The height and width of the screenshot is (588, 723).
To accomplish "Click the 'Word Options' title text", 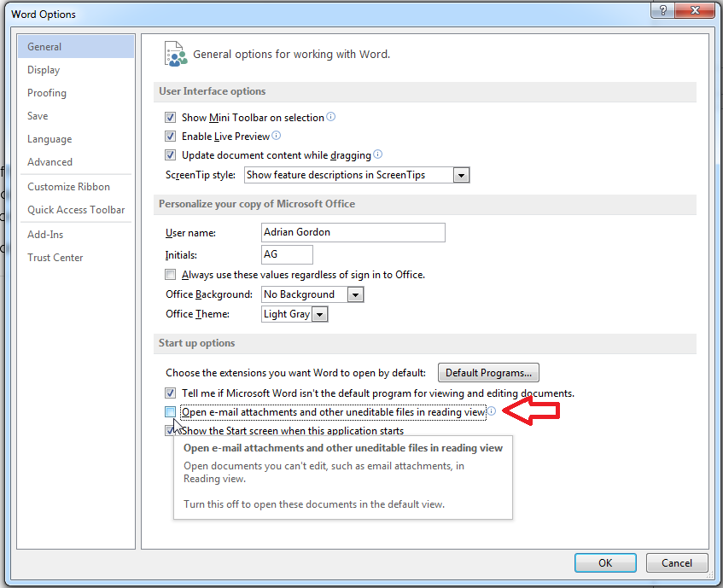I will pyautogui.click(x=44, y=15).
